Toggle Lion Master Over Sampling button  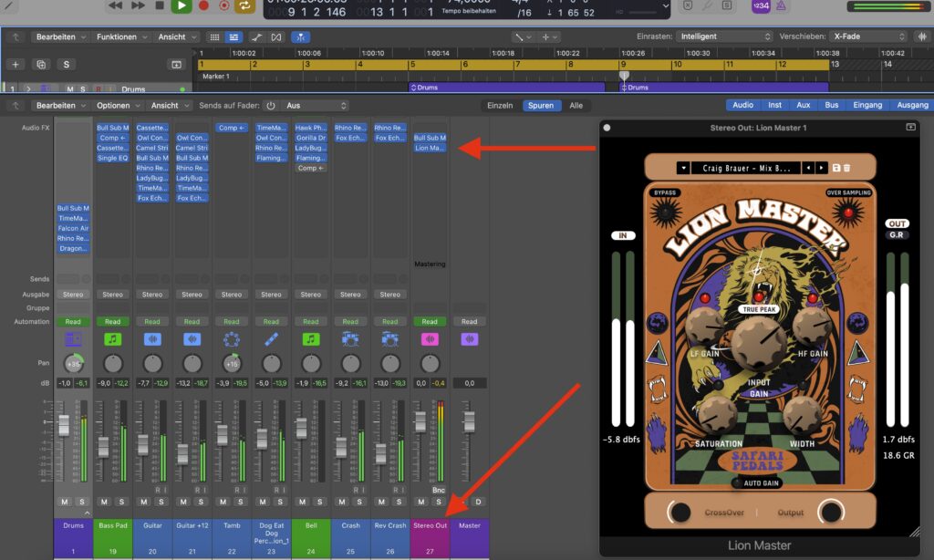point(847,212)
